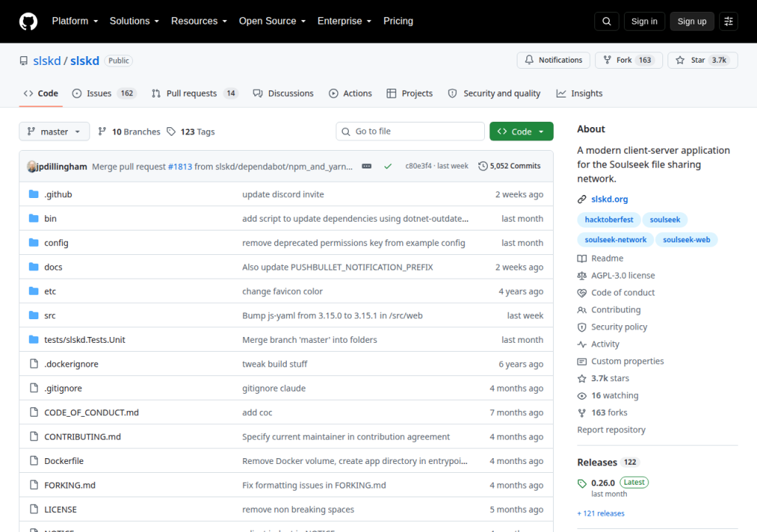Screen dimensions: 757x532
Task: Open the Security and quality tab
Action: click(x=495, y=94)
